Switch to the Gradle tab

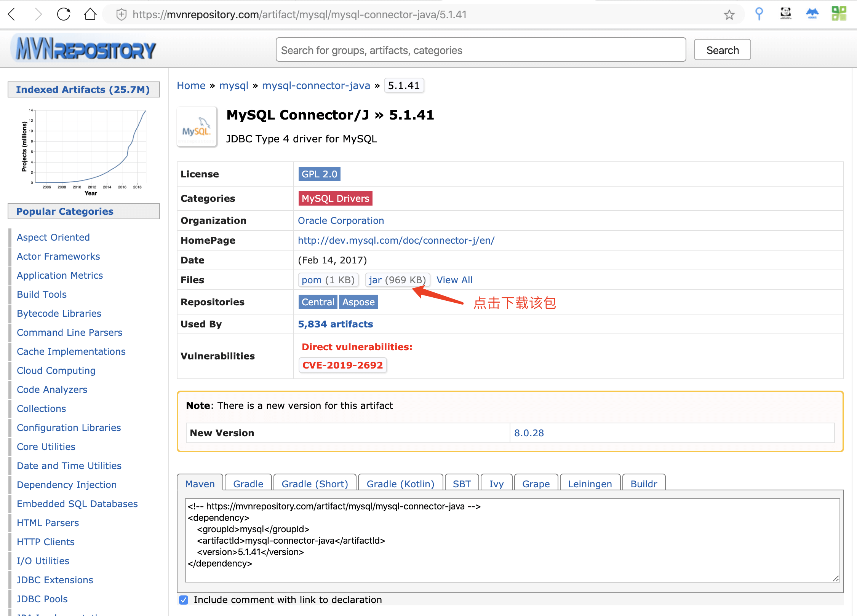[x=248, y=484]
